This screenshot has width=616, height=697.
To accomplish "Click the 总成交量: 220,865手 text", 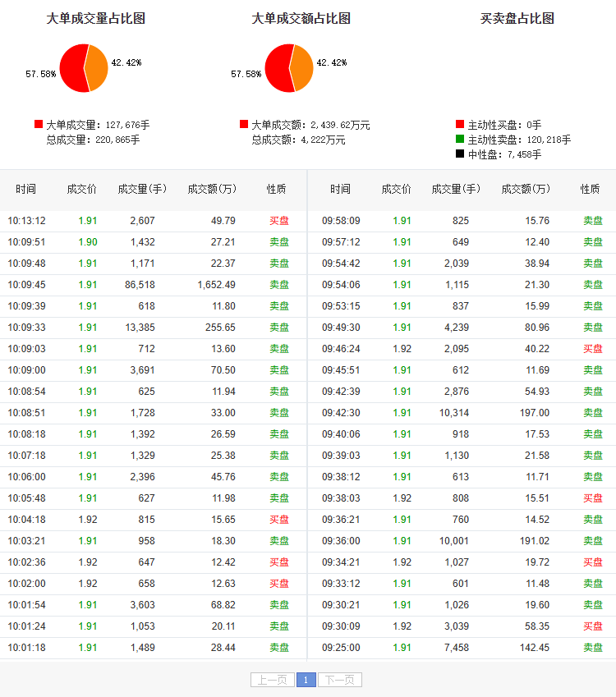I will point(93,140).
